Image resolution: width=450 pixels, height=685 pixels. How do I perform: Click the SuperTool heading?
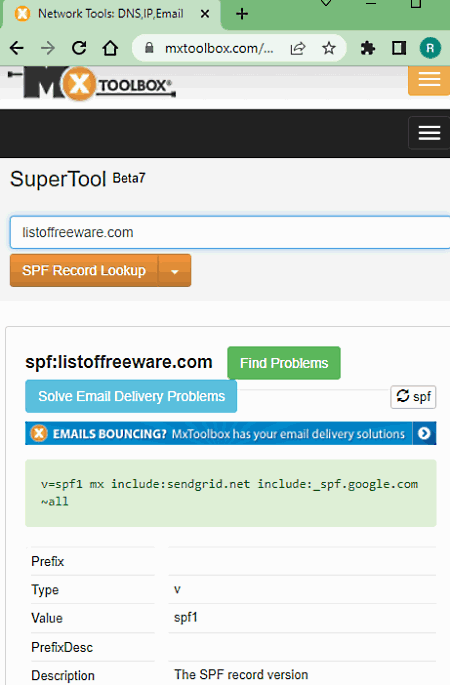tap(58, 179)
